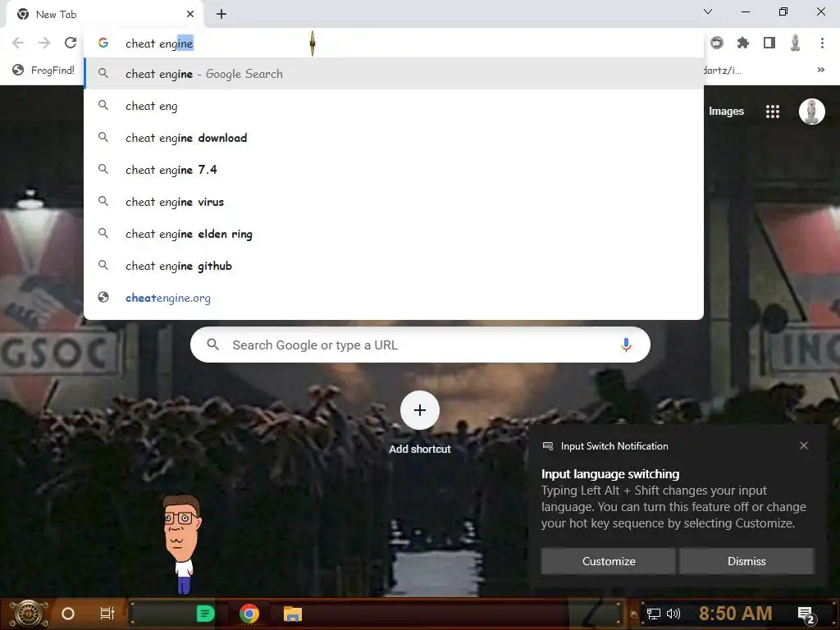The image size is (840, 630).
Task: Open the Action Center notifications icon
Action: (x=806, y=614)
